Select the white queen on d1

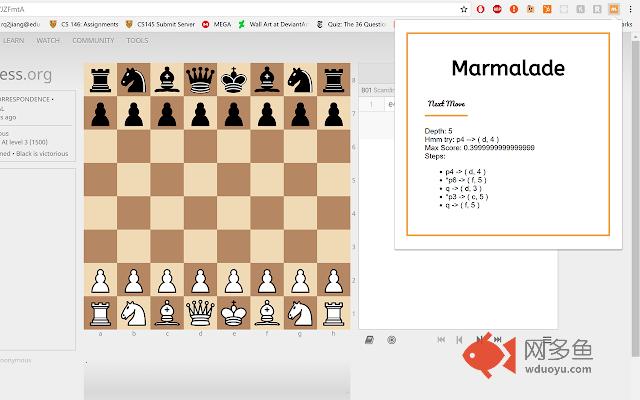click(200, 313)
